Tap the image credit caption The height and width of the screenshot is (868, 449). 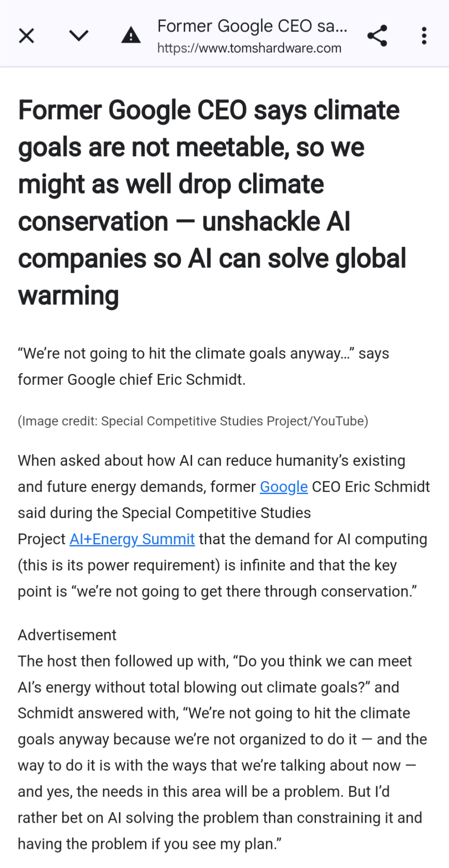(x=193, y=421)
